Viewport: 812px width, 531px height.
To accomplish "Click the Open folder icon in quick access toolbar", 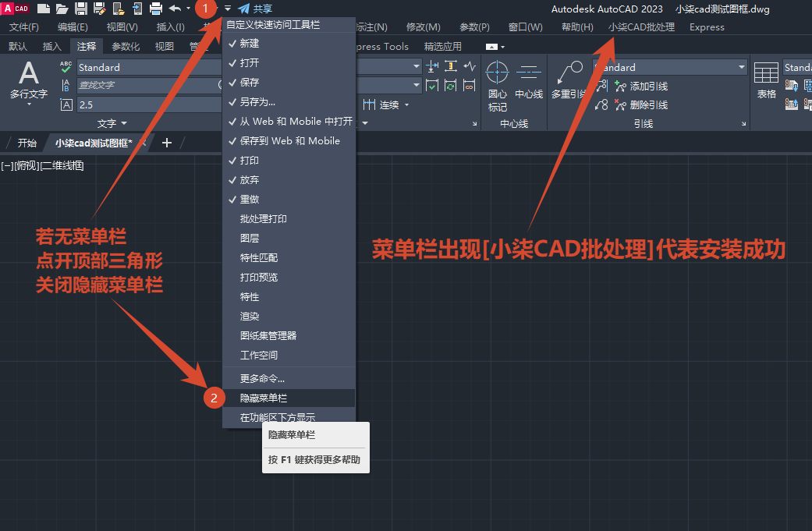I will point(62,9).
